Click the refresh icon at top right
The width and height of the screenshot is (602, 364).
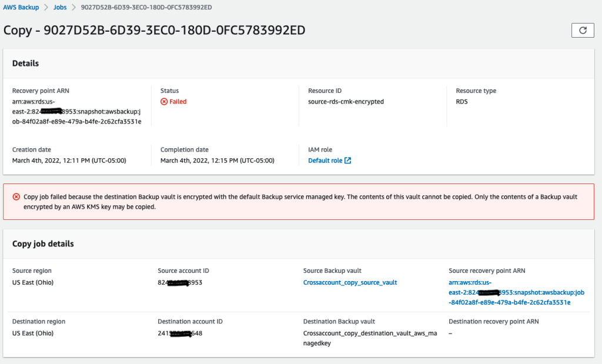tap(583, 30)
